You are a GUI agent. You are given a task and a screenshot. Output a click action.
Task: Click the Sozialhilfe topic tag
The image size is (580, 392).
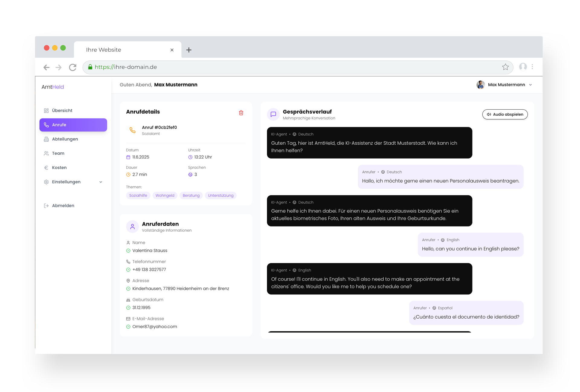138,195
